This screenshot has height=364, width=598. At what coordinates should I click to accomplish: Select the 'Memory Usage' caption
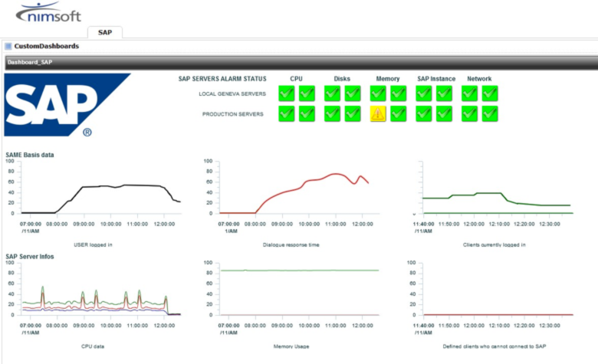click(291, 346)
